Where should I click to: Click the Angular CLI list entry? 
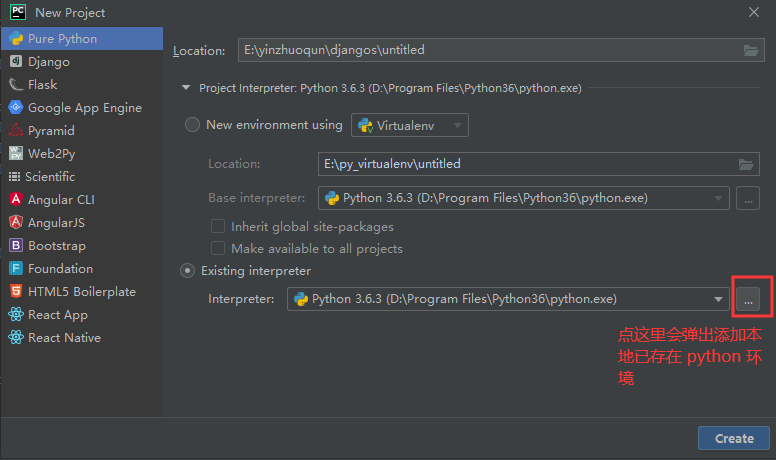click(x=82, y=199)
